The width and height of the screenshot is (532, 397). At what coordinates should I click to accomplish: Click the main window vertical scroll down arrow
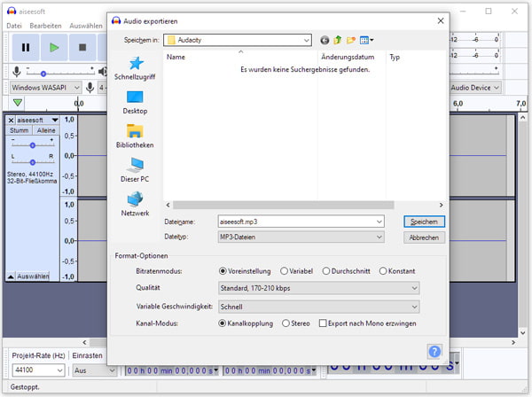(523, 332)
